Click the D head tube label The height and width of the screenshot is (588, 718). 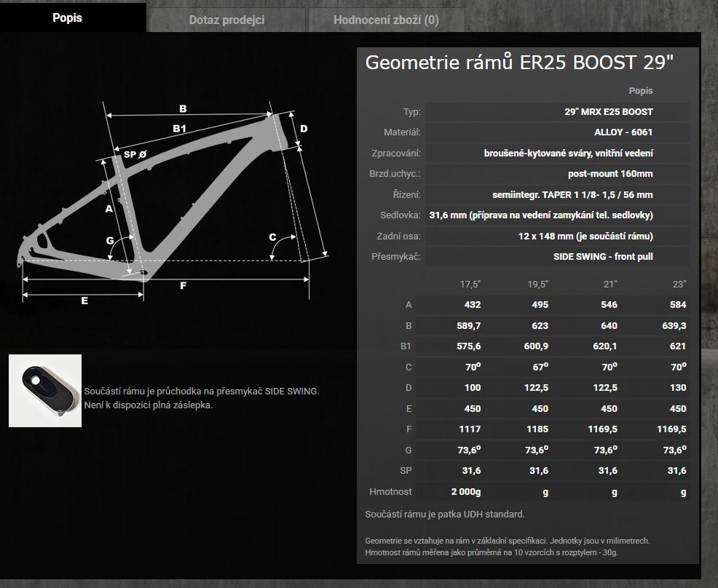(x=304, y=129)
